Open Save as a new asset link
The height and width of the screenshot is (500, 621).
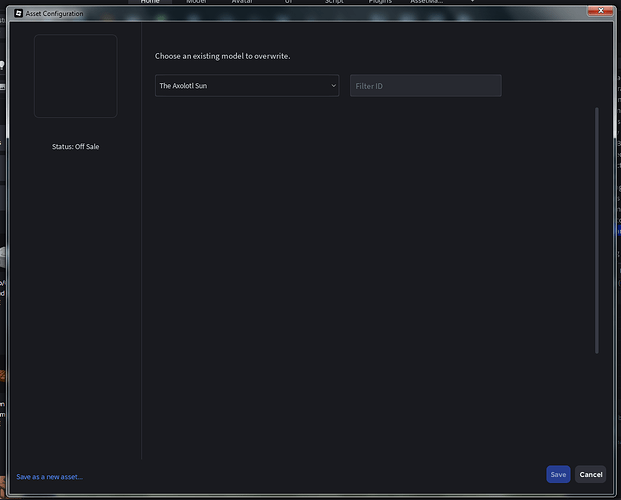click(50, 477)
